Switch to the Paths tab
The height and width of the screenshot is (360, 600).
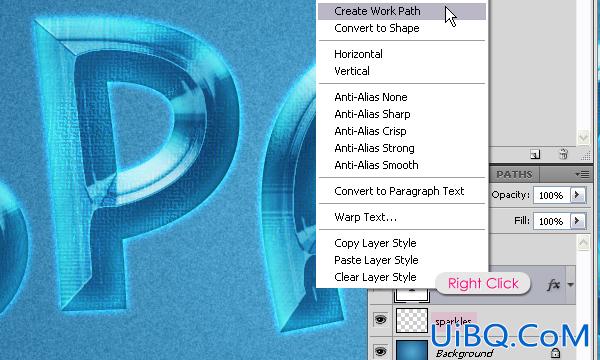[x=514, y=174]
